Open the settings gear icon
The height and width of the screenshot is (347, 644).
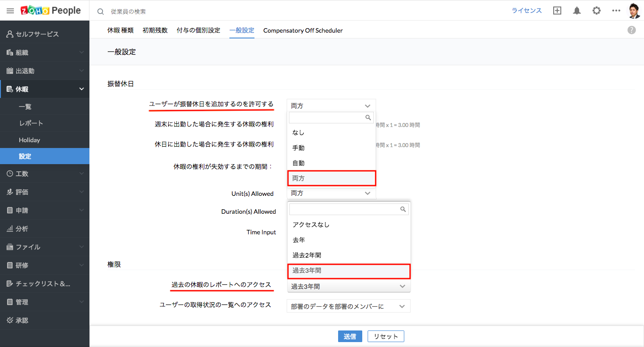click(597, 11)
